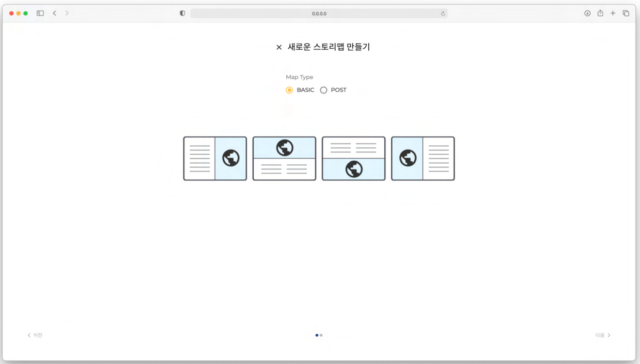Reload the current page
Screen dimensions: 640x364
(443, 14)
